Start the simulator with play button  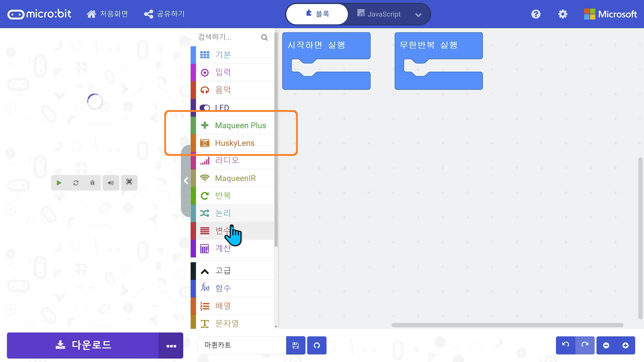coord(59,183)
